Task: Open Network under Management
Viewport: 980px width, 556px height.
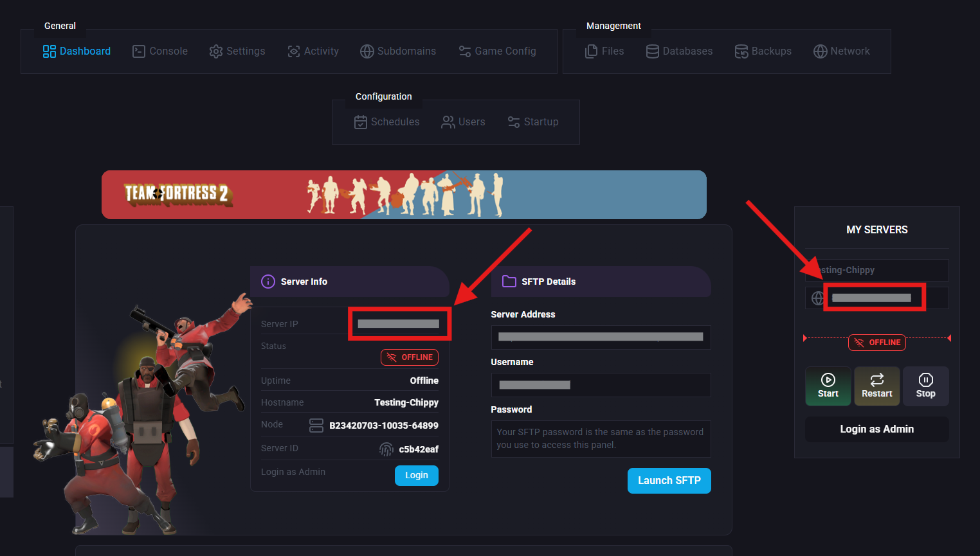Action: pyautogui.click(x=842, y=51)
